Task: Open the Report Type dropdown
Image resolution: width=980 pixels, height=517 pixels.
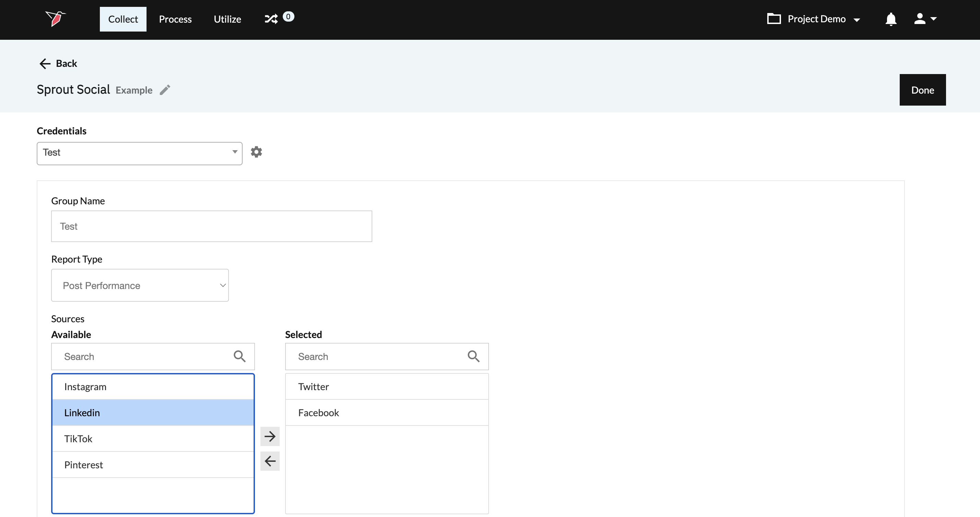Action: tap(140, 286)
